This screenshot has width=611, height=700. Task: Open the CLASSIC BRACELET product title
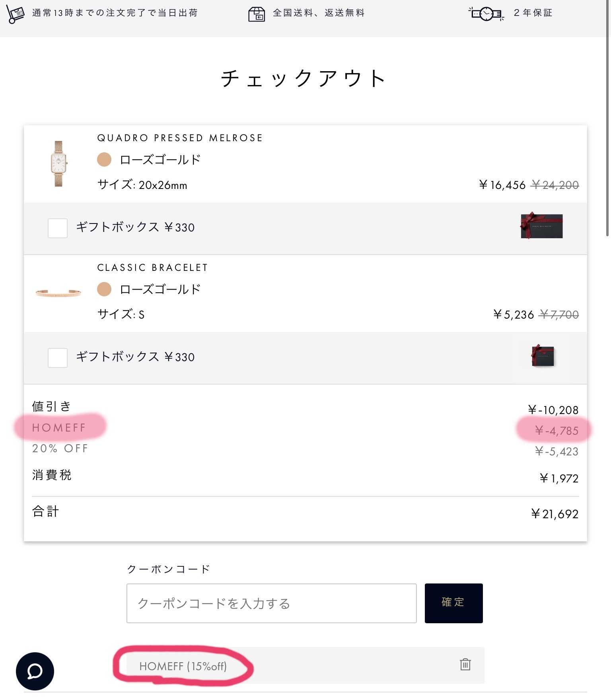152,268
